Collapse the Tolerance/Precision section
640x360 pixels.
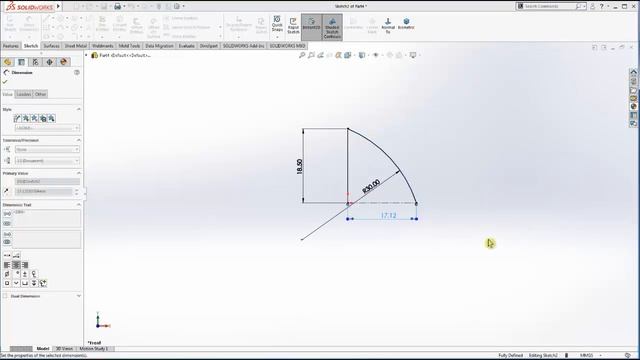[x=78, y=140]
